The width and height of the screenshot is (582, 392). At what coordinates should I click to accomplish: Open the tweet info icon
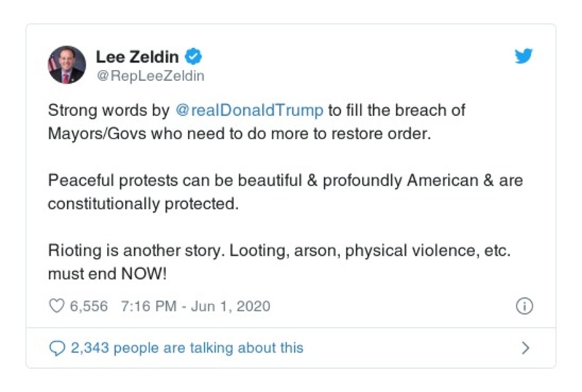pyautogui.click(x=524, y=306)
